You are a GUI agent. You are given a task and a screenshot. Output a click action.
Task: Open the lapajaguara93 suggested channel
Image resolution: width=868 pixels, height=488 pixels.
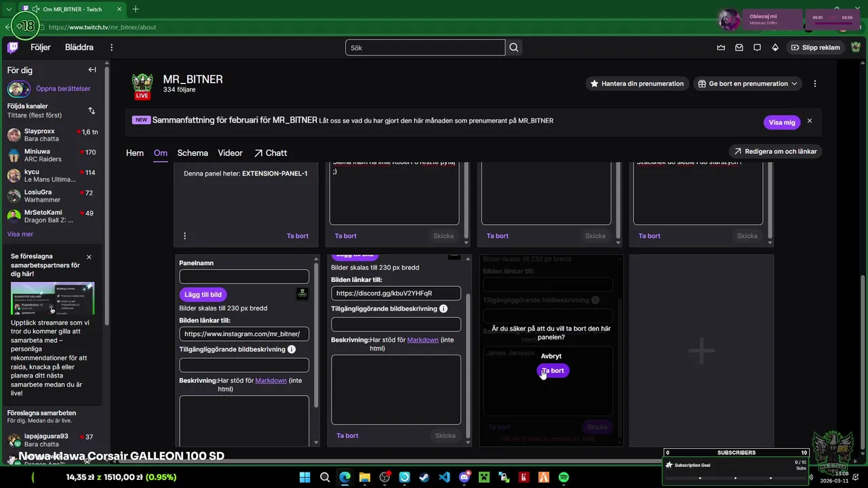(53, 441)
